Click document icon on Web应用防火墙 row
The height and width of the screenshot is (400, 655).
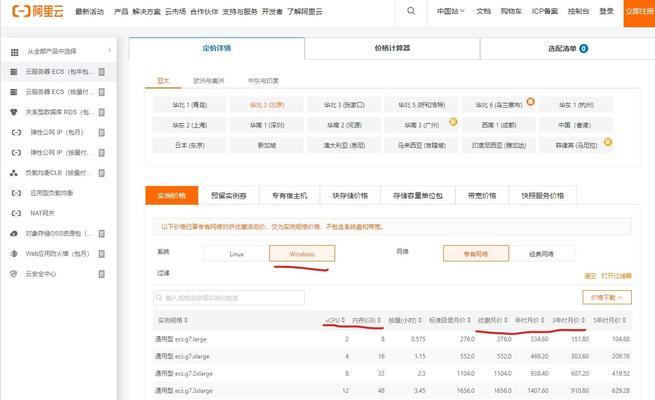pyautogui.click(x=102, y=253)
